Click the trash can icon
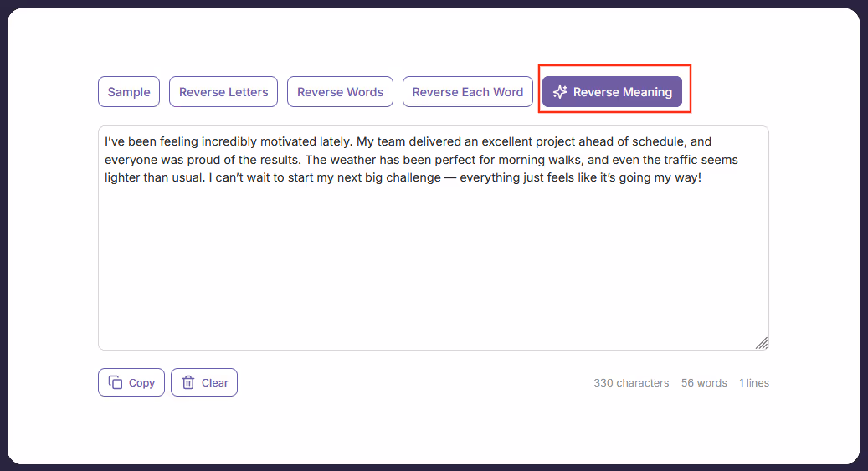The image size is (868, 471). coord(188,382)
